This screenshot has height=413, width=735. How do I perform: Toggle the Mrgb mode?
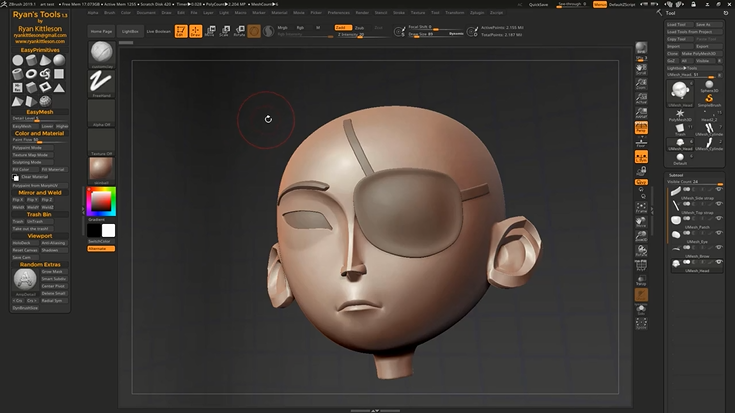click(282, 28)
